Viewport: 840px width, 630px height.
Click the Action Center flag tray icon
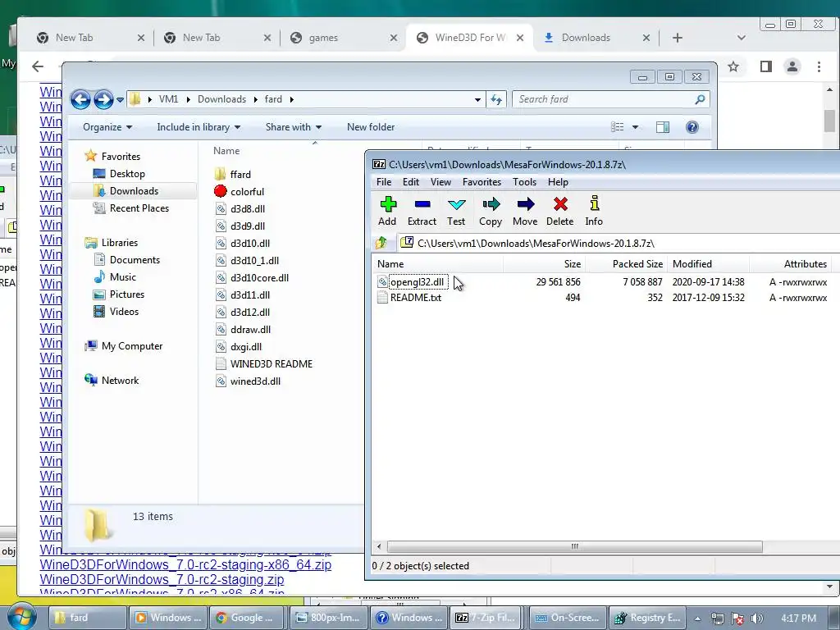point(737,619)
